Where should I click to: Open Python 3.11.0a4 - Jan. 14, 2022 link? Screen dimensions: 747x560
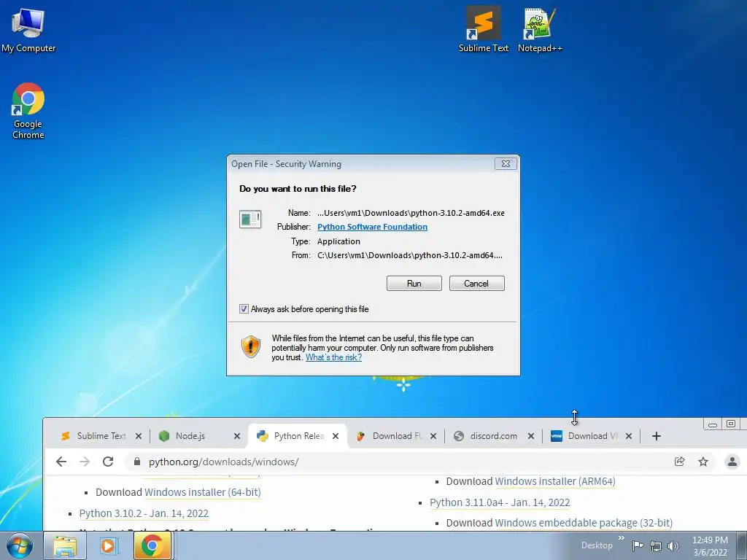coord(500,502)
